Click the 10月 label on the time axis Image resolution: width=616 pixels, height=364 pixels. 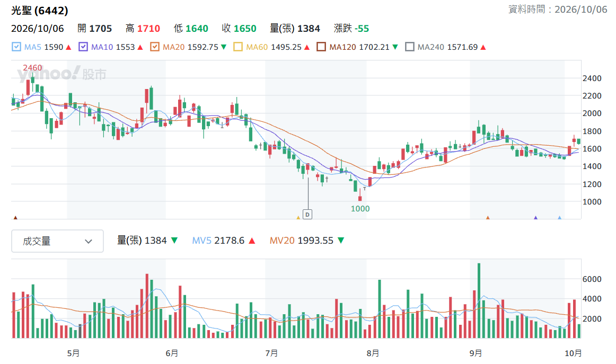tap(573, 353)
